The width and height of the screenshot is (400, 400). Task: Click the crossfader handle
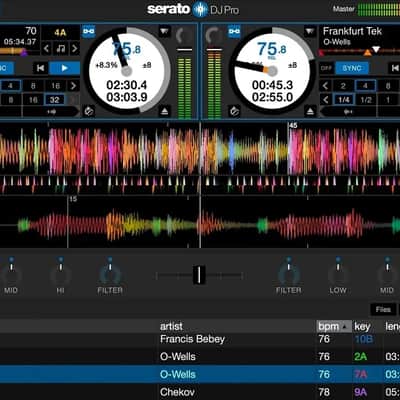point(199,275)
